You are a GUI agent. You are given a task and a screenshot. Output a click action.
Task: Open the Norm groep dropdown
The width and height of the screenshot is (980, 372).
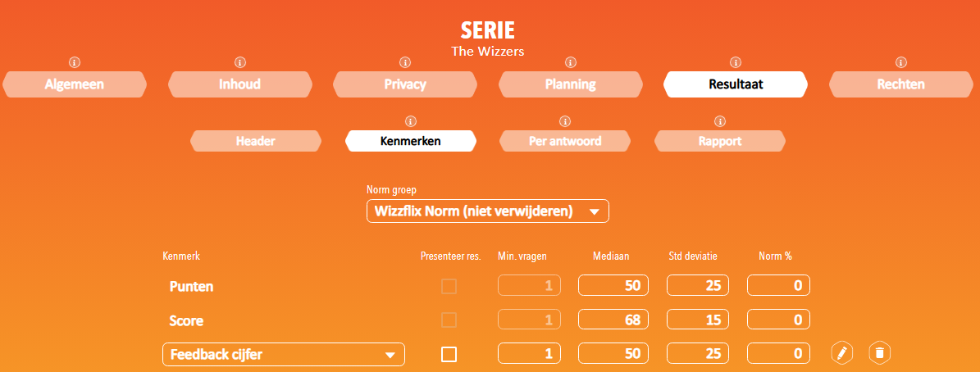click(487, 211)
